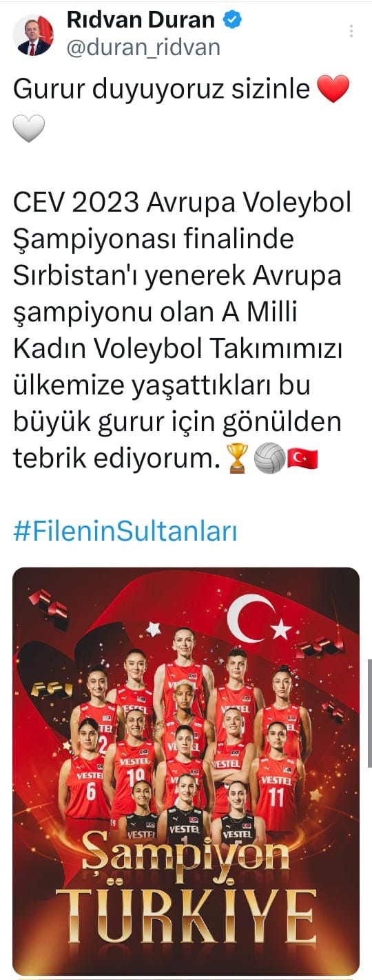This screenshot has height=980, width=372.
Task: Click the red heart emoji
Action: [334, 90]
